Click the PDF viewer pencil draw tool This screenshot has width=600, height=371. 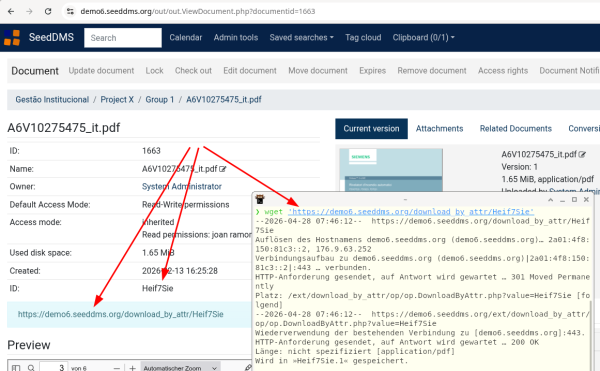click(248, 368)
